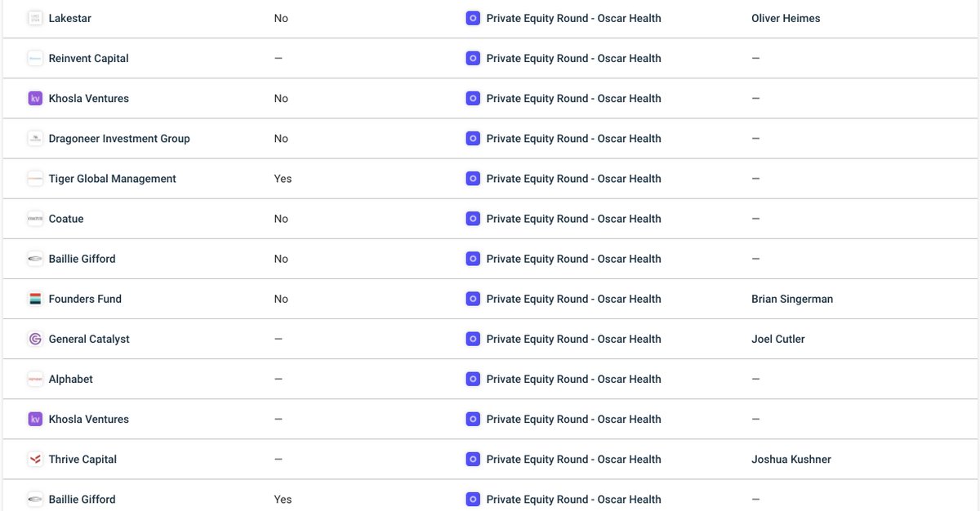Click the Founders Fund striped logo
Viewport: 980px width, 511px height.
[35, 299]
